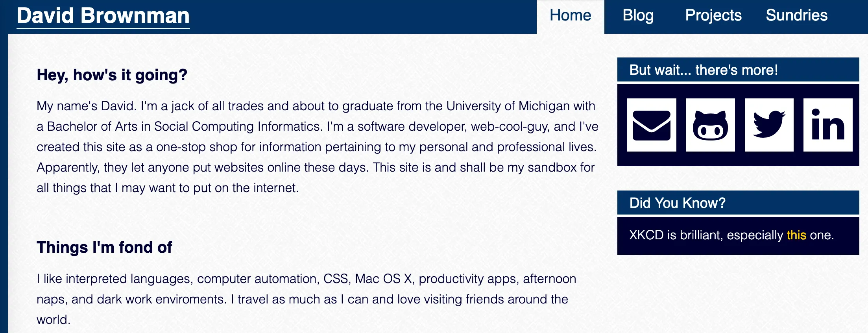Click the "But wait... there's more!" header
Screen dimensions: 868x333
pyautogui.click(x=703, y=70)
